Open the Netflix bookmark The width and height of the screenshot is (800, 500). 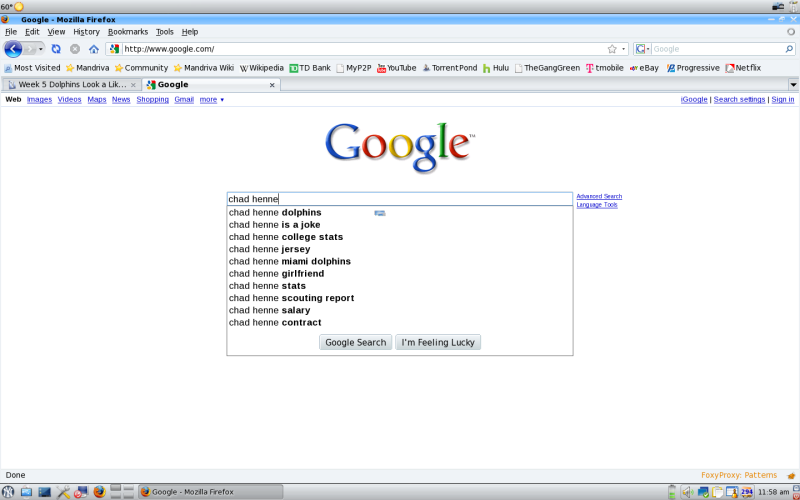click(x=743, y=68)
